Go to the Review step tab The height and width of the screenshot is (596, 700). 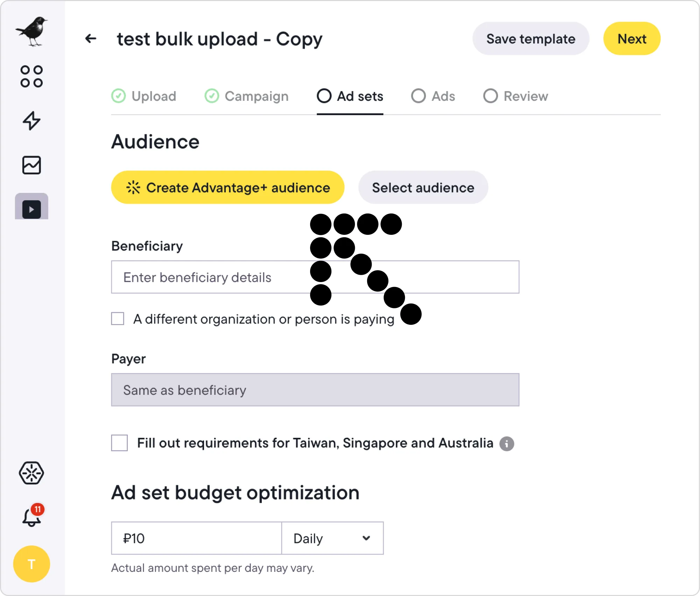point(516,96)
